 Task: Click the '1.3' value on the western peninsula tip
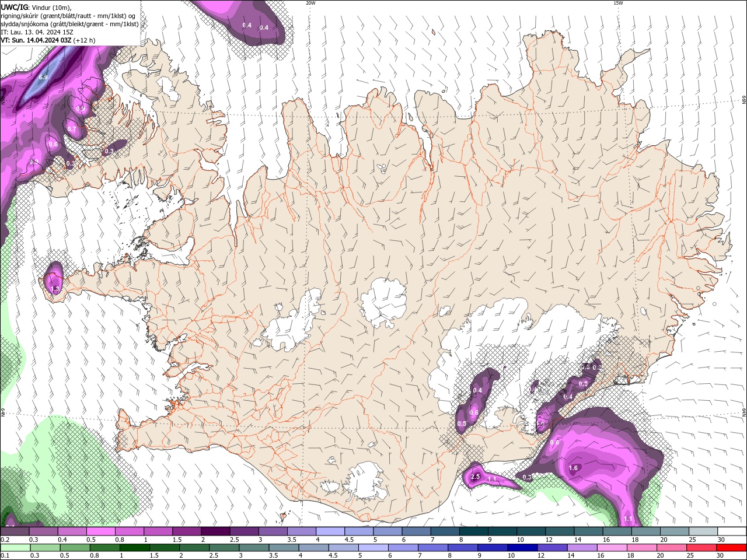click(x=55, y=288)
